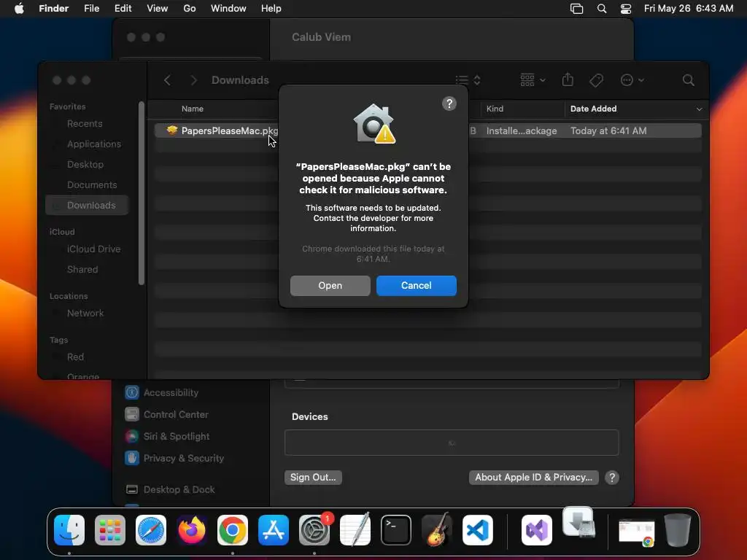Screen dimensions: 747x560
Task: Select the Red tag in sidebar
Action: 75,357
